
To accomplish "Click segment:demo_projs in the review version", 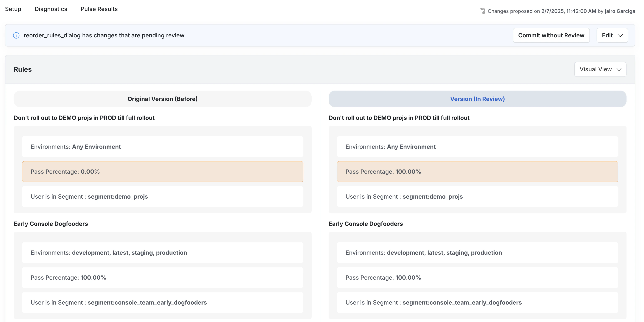I will pos(433,197).
